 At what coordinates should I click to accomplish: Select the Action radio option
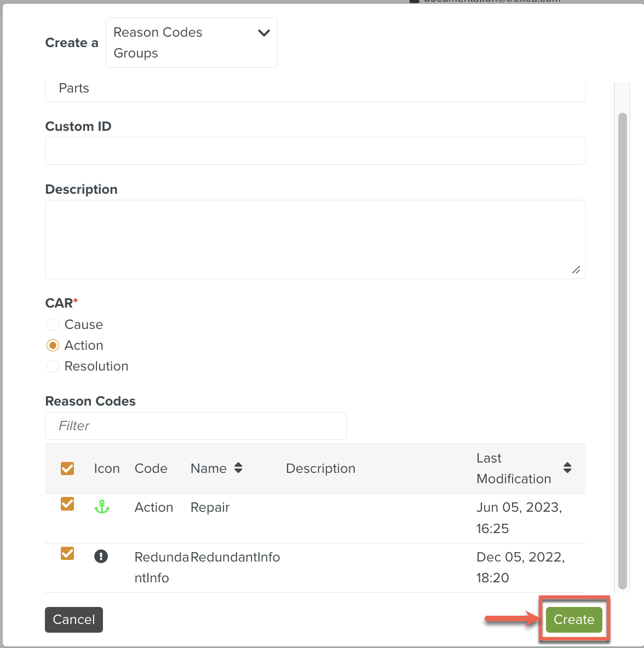[x=53, y=345]
